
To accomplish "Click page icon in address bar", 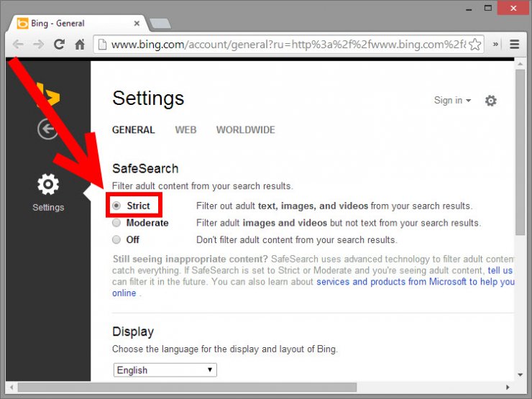I will (x=102, y=45).
